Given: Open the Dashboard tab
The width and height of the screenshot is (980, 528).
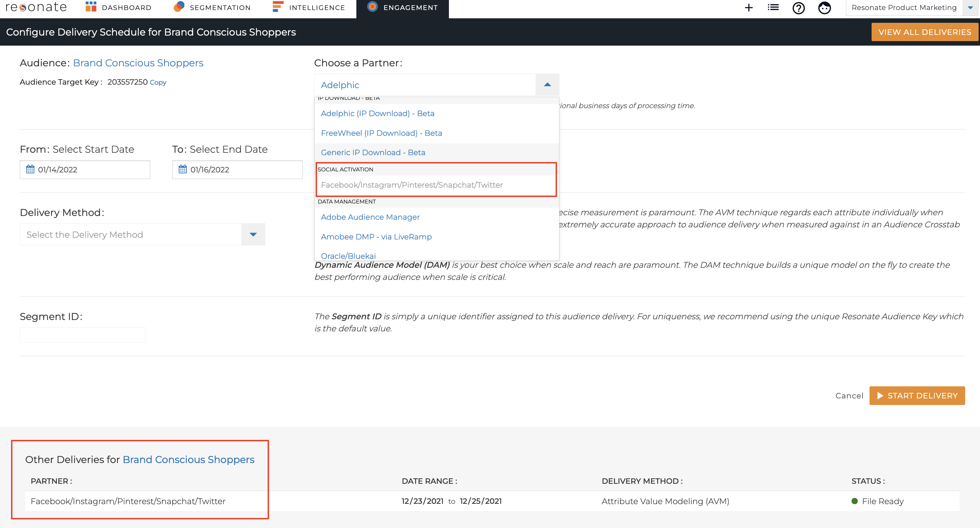Looking at the screenshot, I should pos(118,8).
